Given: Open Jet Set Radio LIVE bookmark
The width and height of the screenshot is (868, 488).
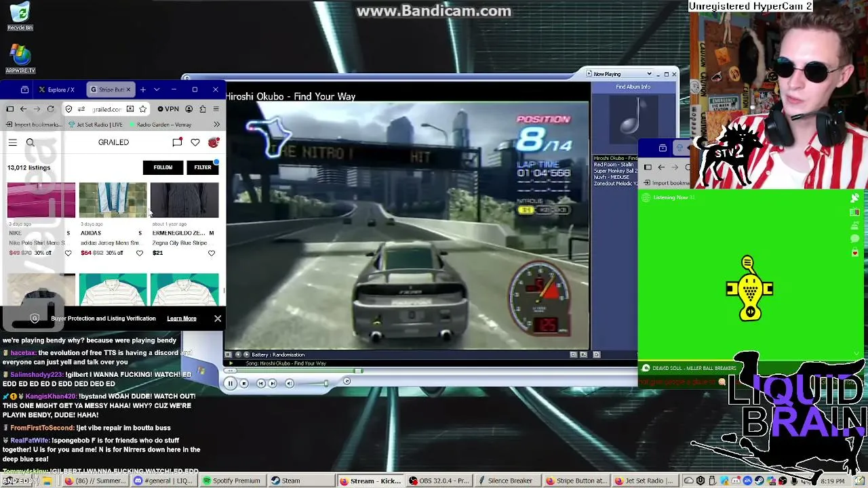Looking at the screenshot, I should click(x=96, y=125).
